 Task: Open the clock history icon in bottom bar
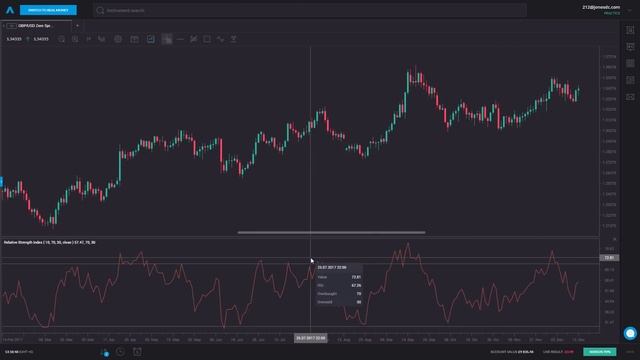tap(120, 351)
